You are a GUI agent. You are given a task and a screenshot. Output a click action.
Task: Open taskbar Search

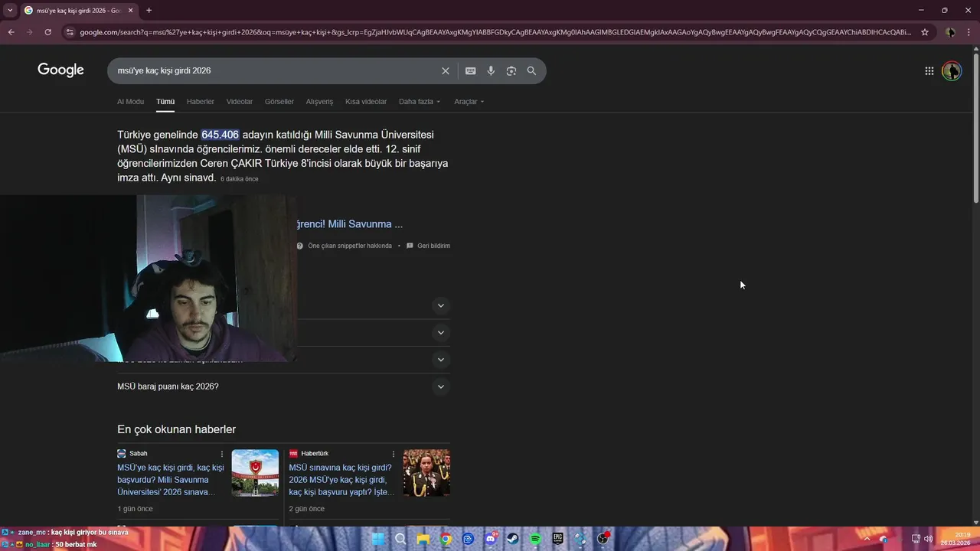coord(400,539)
